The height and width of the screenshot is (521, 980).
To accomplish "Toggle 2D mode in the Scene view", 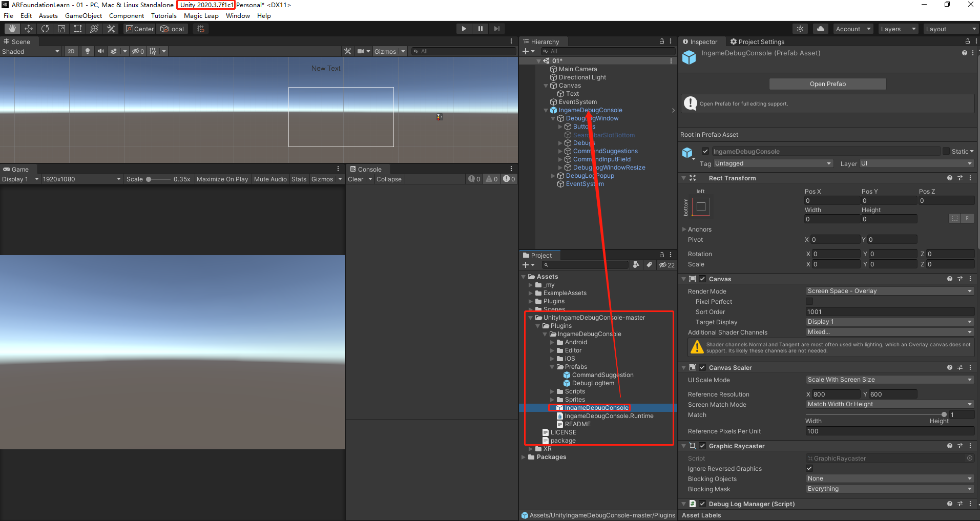I will click(71, 51).
